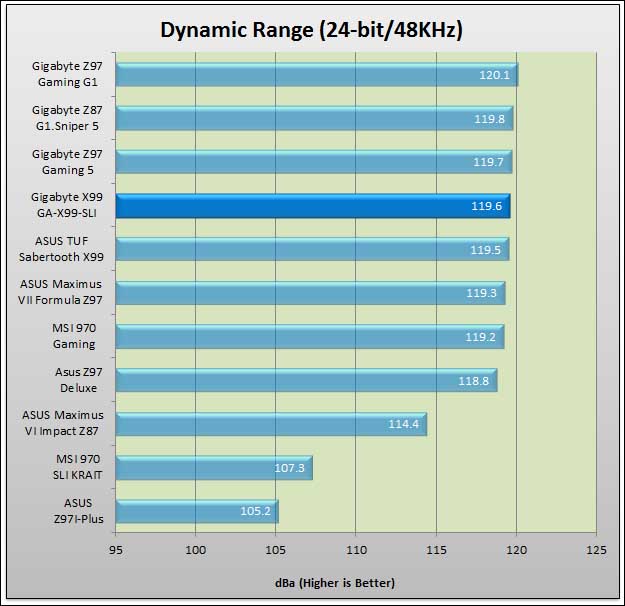625x606 pixels.
Task: Click the 105 axis tick label
Action: [275, 550]
